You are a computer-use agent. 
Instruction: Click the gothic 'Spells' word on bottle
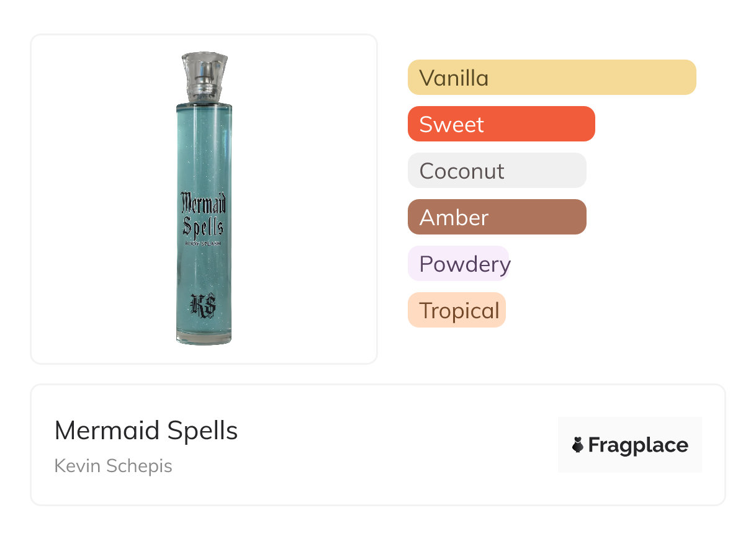[204, 227]
